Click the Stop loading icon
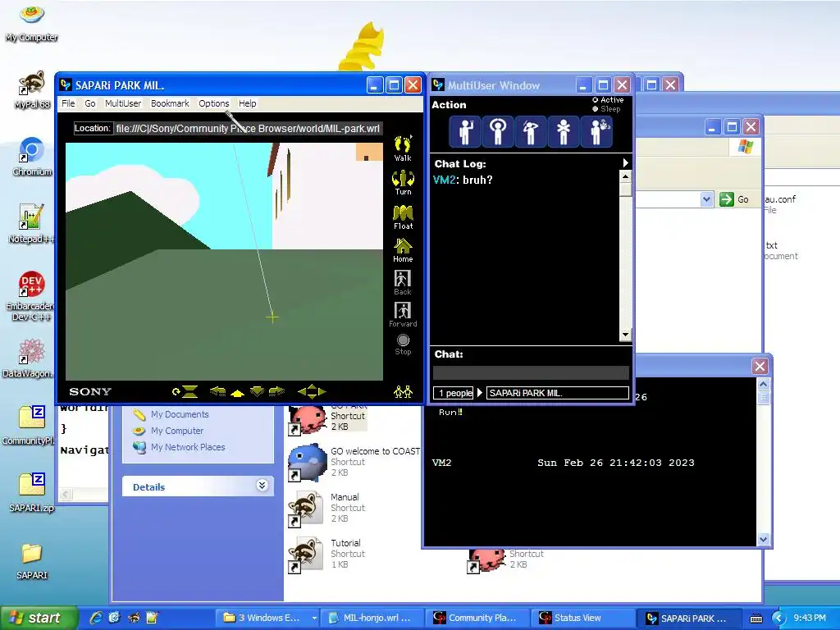The width and height of the screenshot is (840, 630). pyautogui.click(x=403, y=345)
